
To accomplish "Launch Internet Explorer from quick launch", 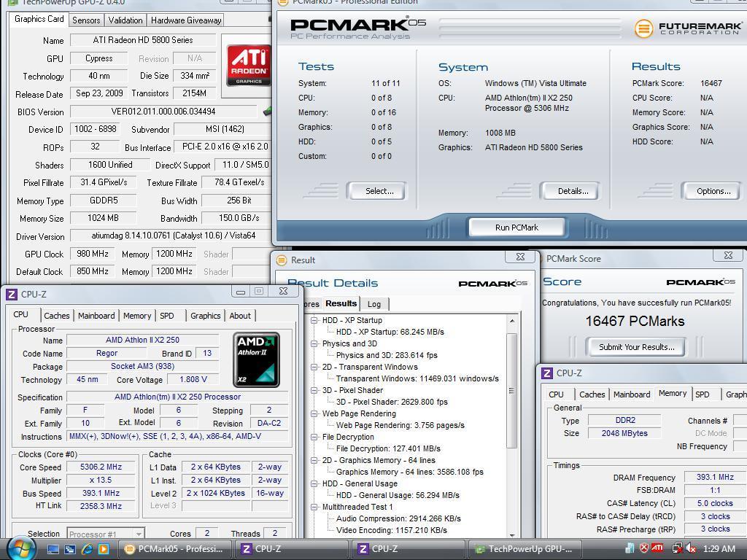I will pyautogui.click(x=87, y=549).
